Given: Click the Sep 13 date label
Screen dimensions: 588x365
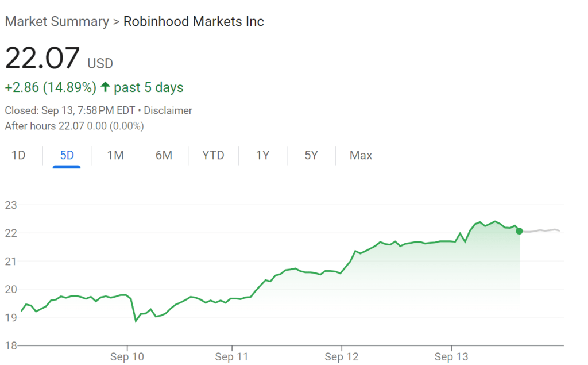Looking at the screenshot, I should [451, 357].
